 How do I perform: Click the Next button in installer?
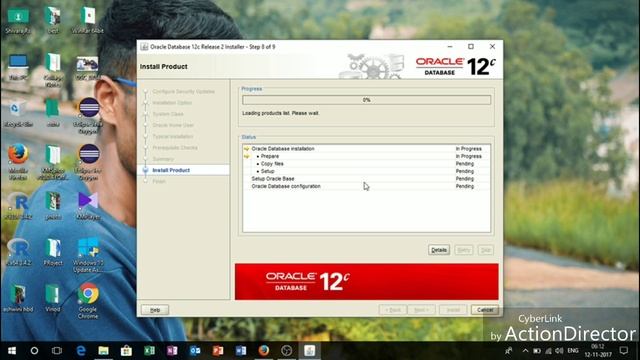(421, 310)
